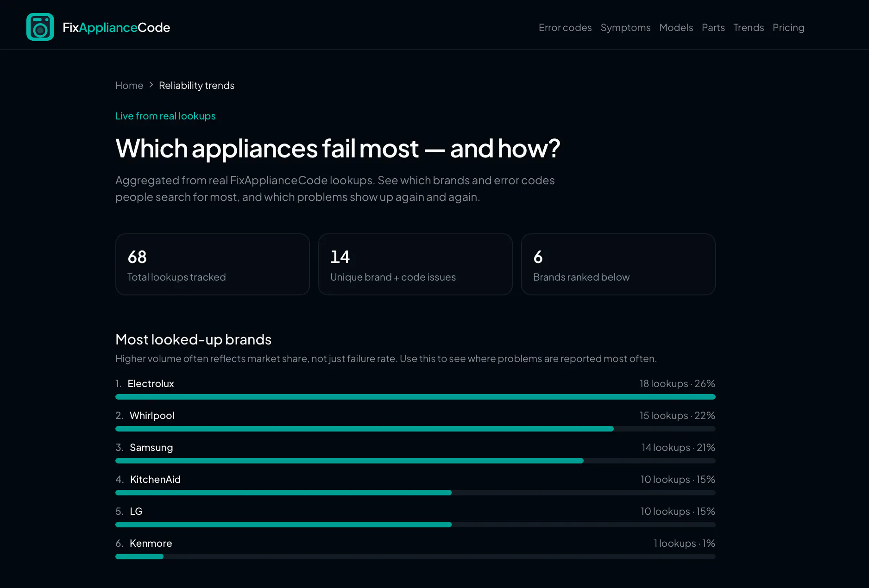Screen dimensions: 869x588
Task: Click the Electrolux progress bar
Action: point(416,397)
